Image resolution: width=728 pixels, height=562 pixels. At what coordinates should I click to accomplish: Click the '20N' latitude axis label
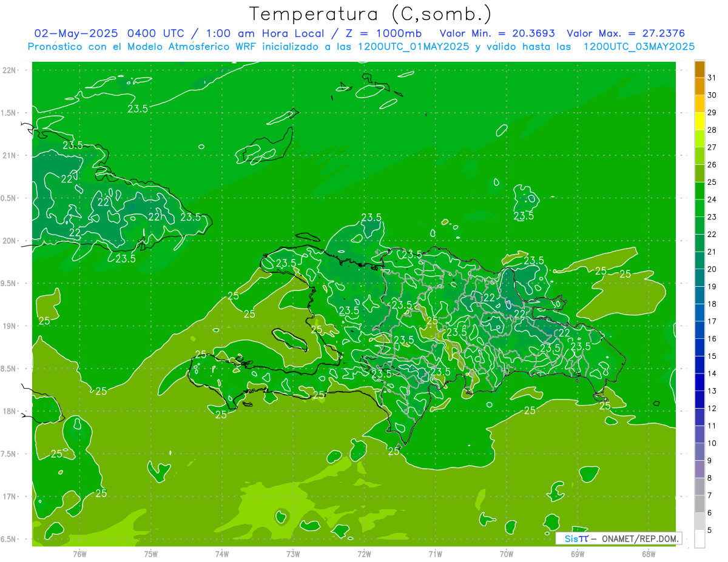click(x=9, y=241)
